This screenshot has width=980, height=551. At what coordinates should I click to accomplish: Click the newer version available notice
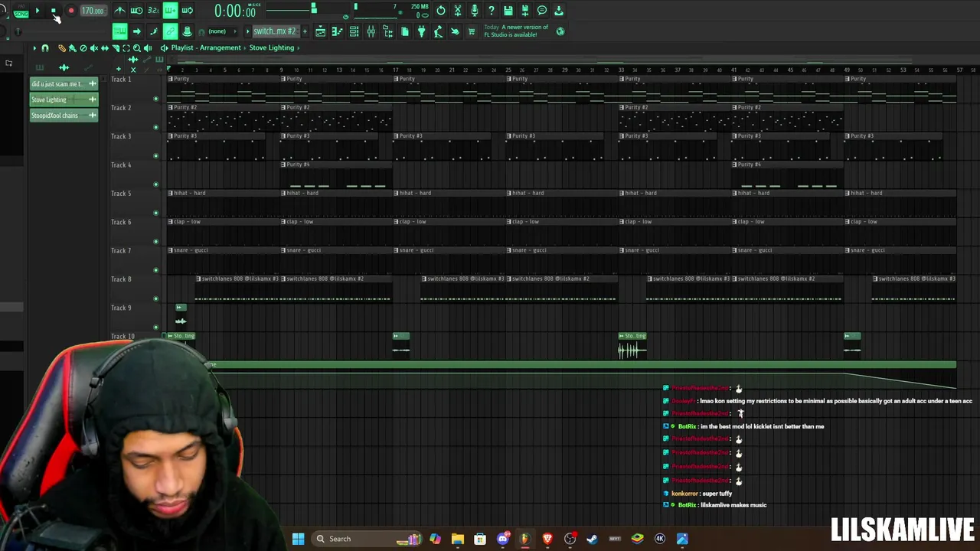tap(516, 31)
